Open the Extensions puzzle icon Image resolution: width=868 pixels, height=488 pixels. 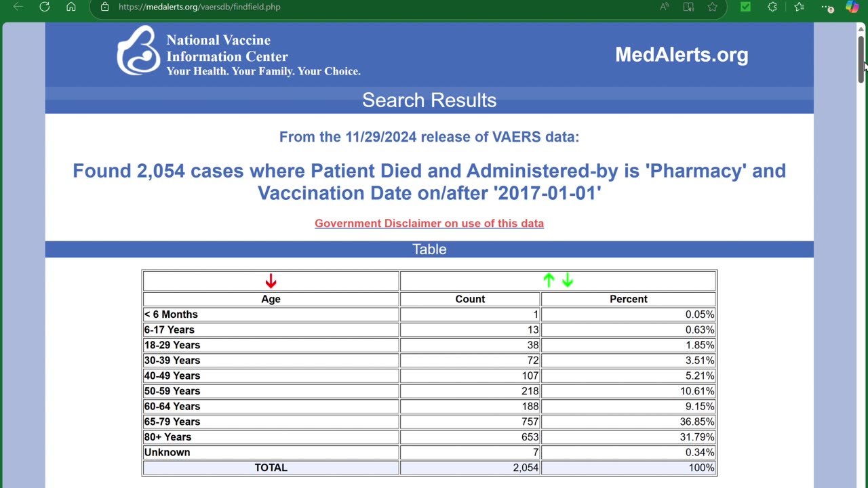772,7
